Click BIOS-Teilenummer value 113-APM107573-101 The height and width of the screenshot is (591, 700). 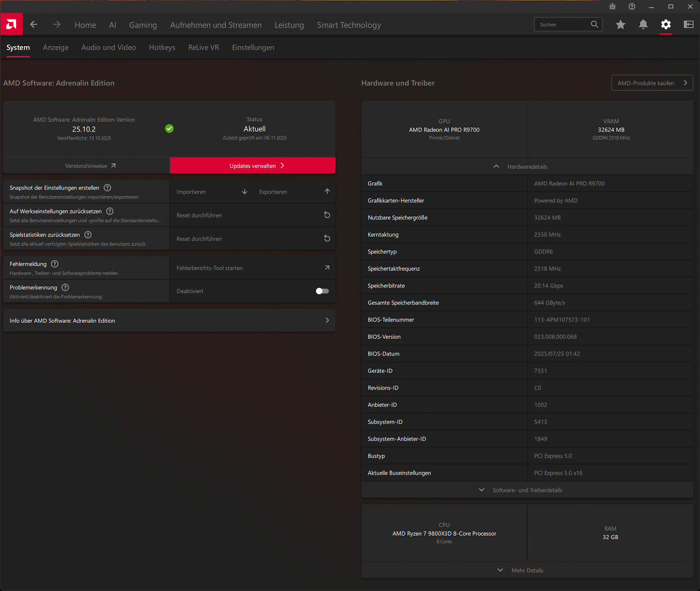(x=562, y=320)
